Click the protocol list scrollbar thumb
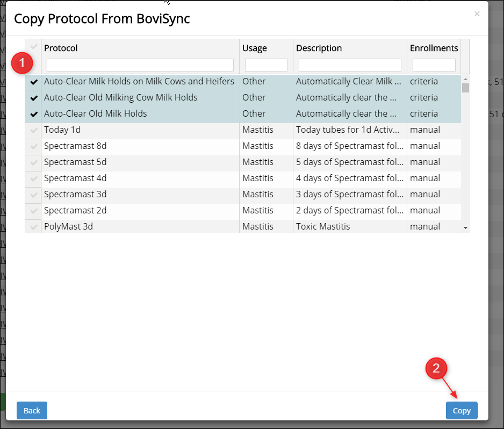 tap(465, 88)
